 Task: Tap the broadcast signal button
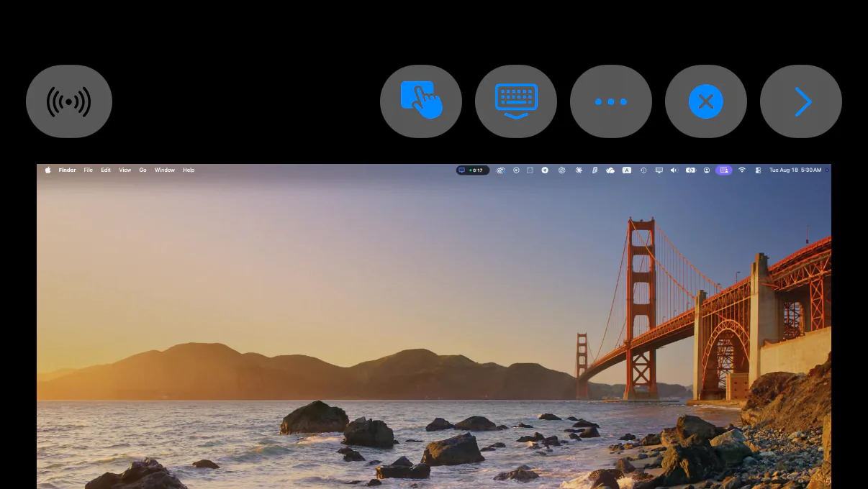[x=69, y=101]
